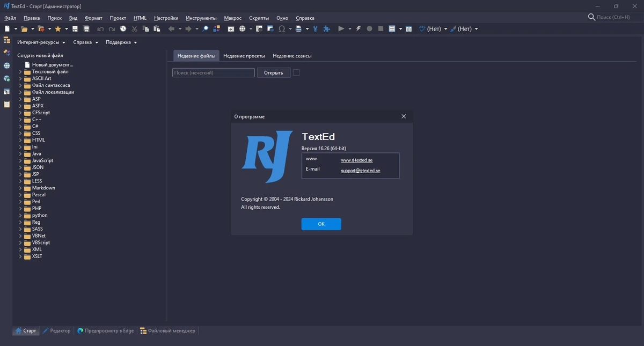The height and width of the screenshot is (346, 644).
Task: Click the navigate back arrow icon
Action: [171, 28]
